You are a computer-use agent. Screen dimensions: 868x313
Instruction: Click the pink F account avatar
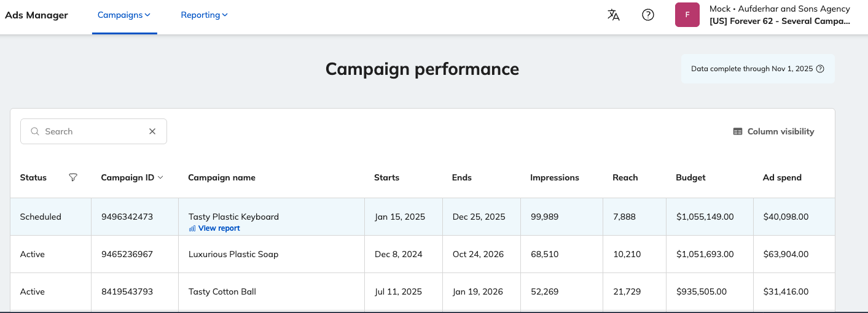pyautogui.click(x=687, y=15)
